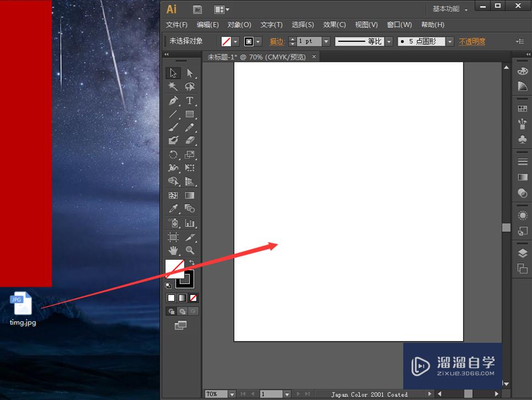Viewport: 532px width, 400px height.
Task: Select the Lasso tool
Action: pyautogui.click(x=190, y=86)
